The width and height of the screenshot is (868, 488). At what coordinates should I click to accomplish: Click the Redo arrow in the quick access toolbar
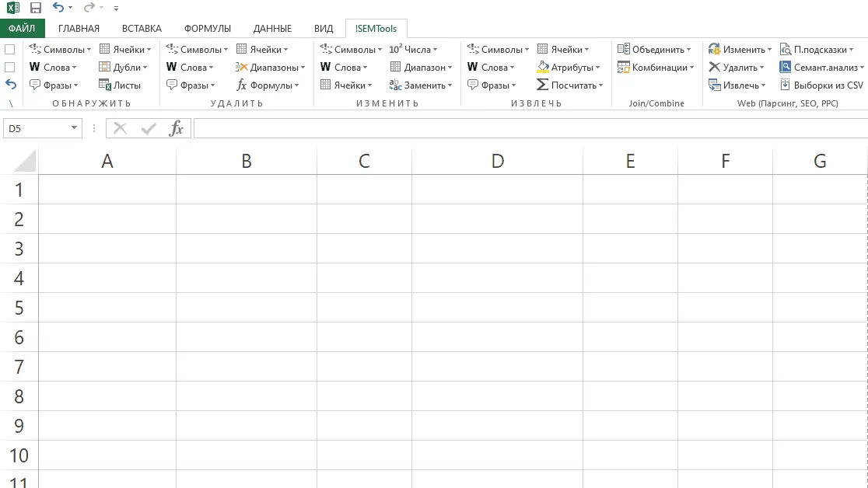(89, 7)
